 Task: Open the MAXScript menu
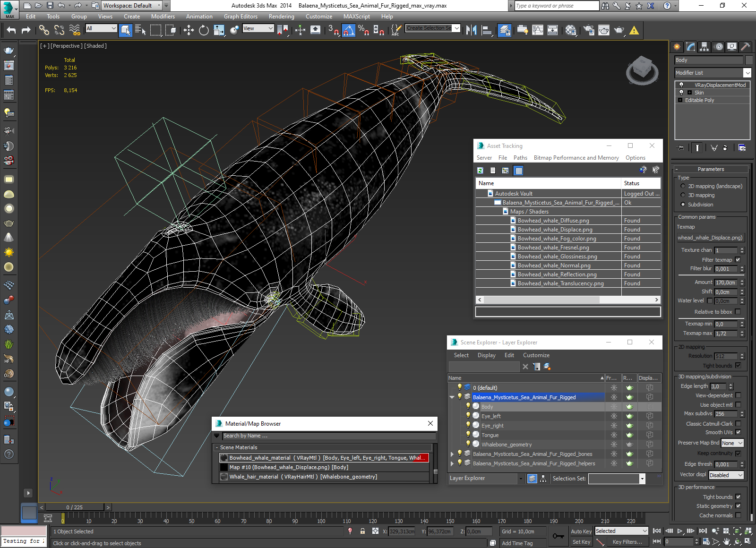coord(356,17)
